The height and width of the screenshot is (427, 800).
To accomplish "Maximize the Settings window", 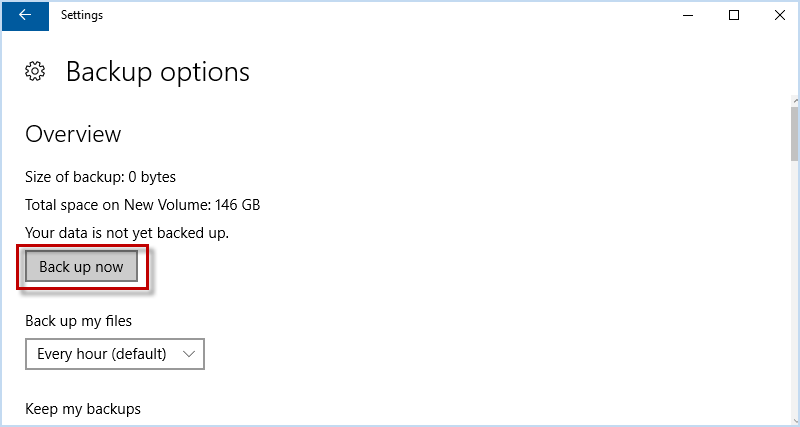I will (x=734, y=15).
